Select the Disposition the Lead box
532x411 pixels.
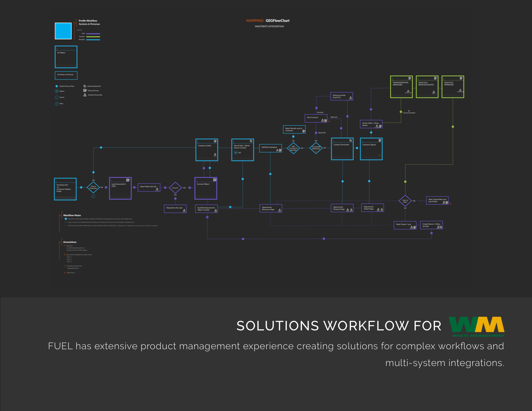click(x=175, y=209)
